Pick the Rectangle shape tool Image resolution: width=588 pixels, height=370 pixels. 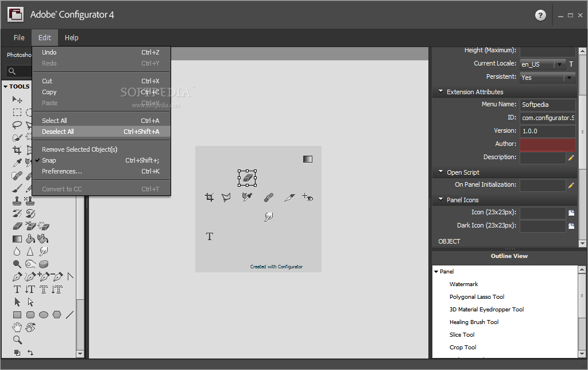(x=17, y=315)
